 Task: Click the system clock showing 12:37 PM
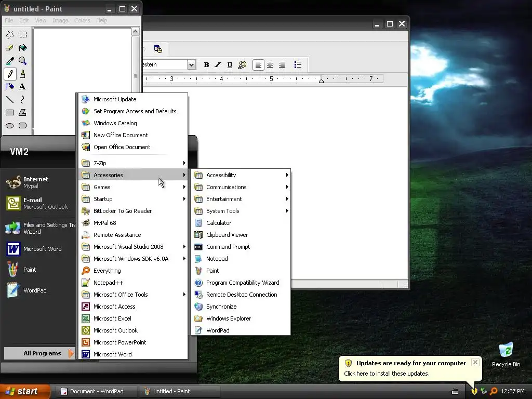513,391
